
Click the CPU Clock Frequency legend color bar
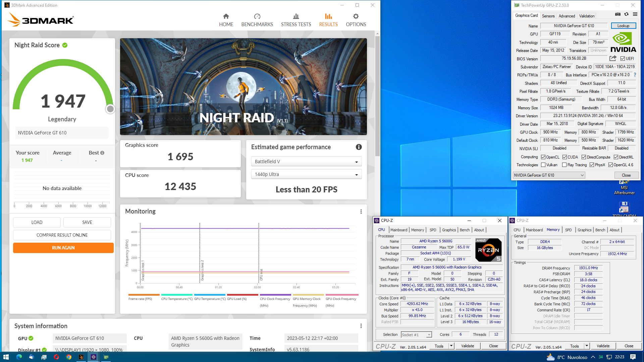[x=276, y=295]
